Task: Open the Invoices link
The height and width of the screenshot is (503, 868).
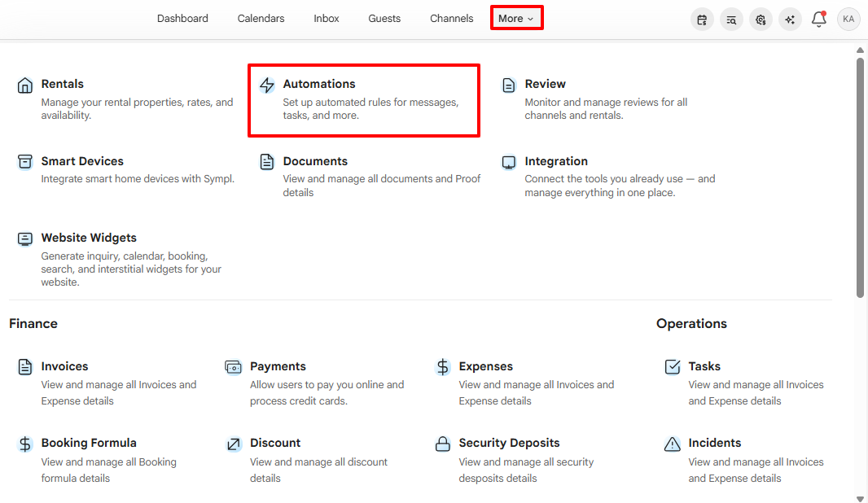Action: coord(65,366)
